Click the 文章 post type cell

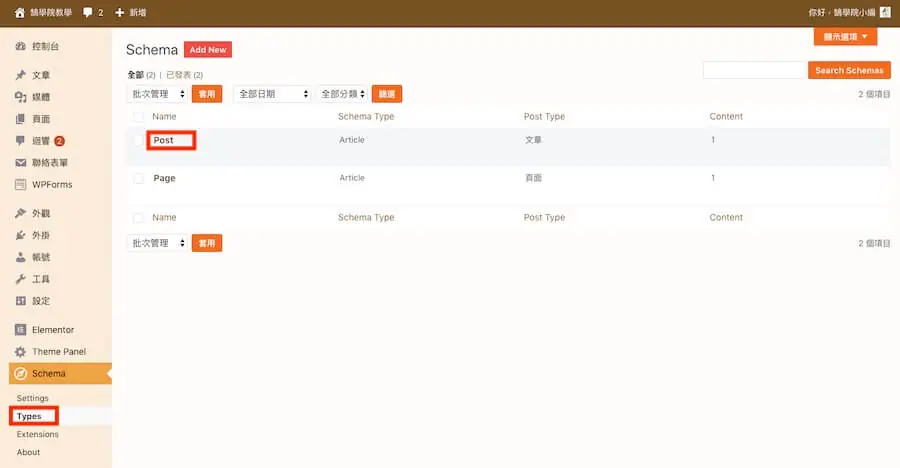533,140
